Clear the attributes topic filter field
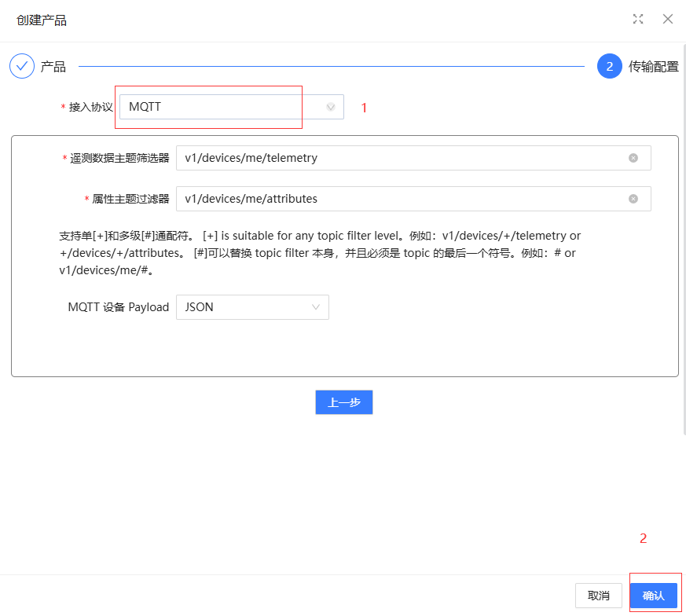The height and width of the screenshot is (616, 686). (633, 199)
